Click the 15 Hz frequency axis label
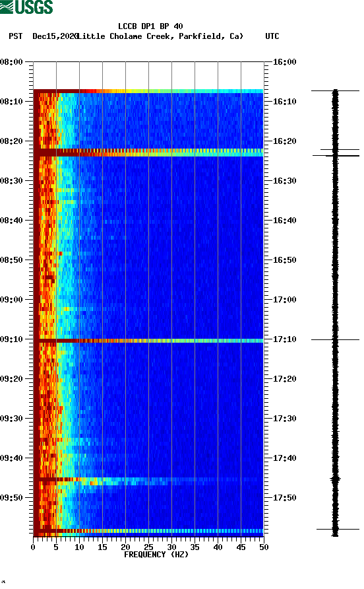364x589 pixels. 102,547
